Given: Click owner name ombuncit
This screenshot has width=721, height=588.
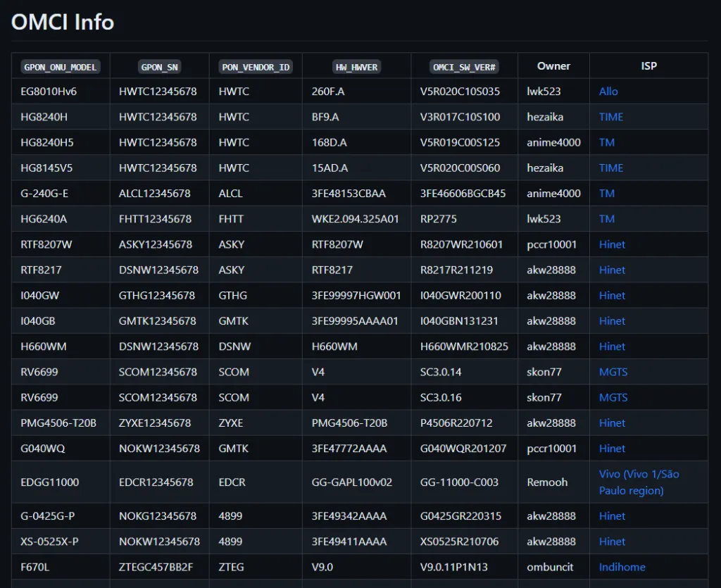Looking at the screenshot, I should click(550, 568).
